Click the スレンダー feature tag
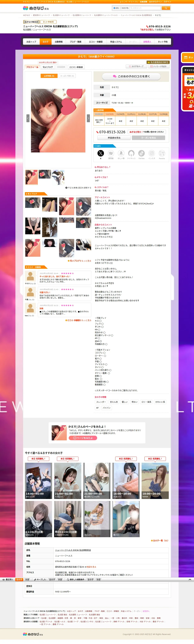The width and height of the screenshot is (194, 644). 101,402
